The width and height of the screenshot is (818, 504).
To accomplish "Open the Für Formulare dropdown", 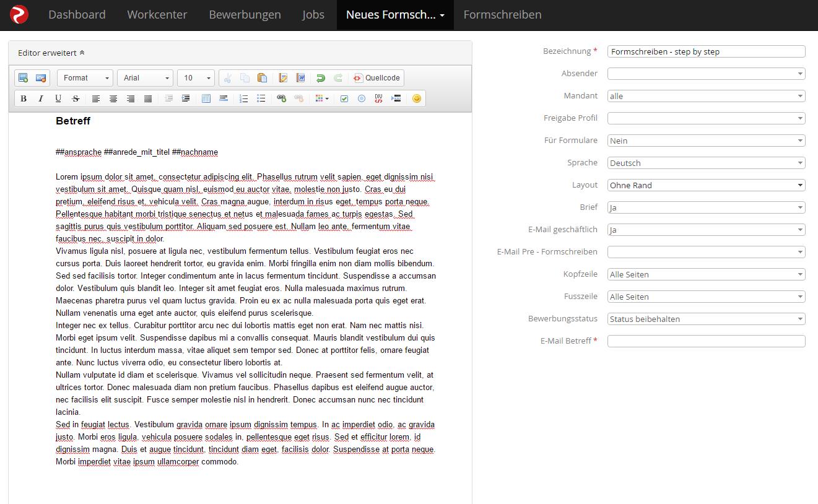I will [707, 141].
